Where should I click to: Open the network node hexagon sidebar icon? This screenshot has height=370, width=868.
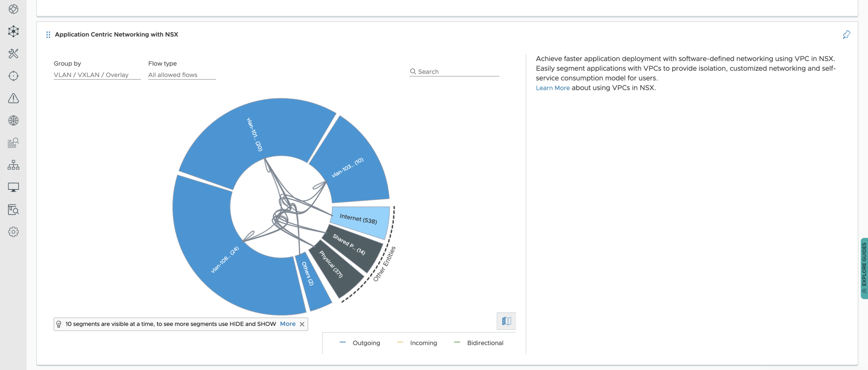(13, 31)
